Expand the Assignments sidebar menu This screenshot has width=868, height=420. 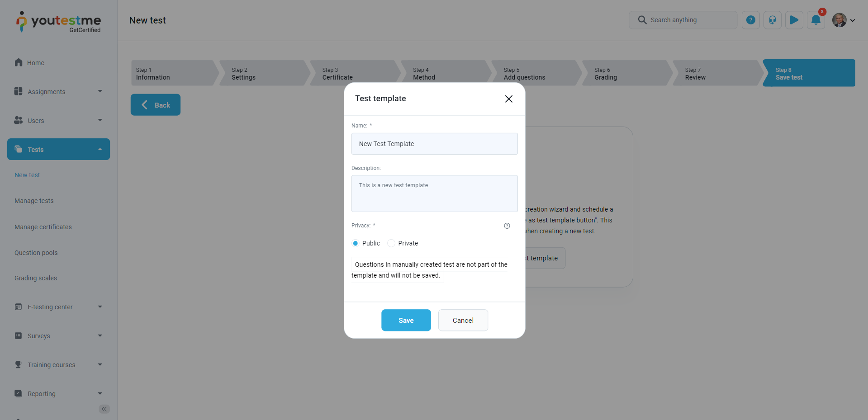point(58,92)
